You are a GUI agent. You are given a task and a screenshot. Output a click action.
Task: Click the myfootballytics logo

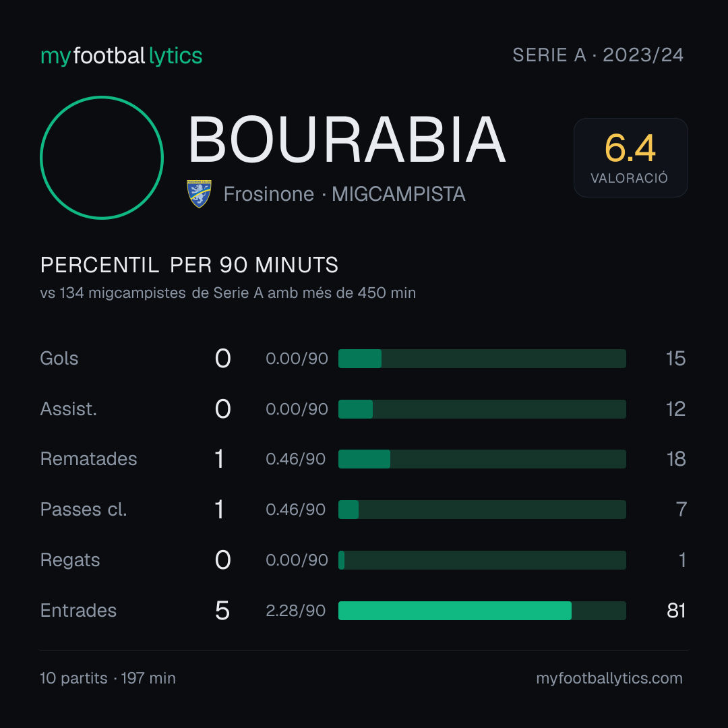[x=121, y=56]
